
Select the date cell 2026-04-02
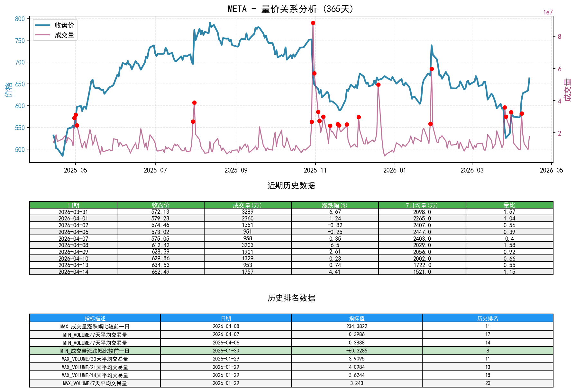[73, 225]
